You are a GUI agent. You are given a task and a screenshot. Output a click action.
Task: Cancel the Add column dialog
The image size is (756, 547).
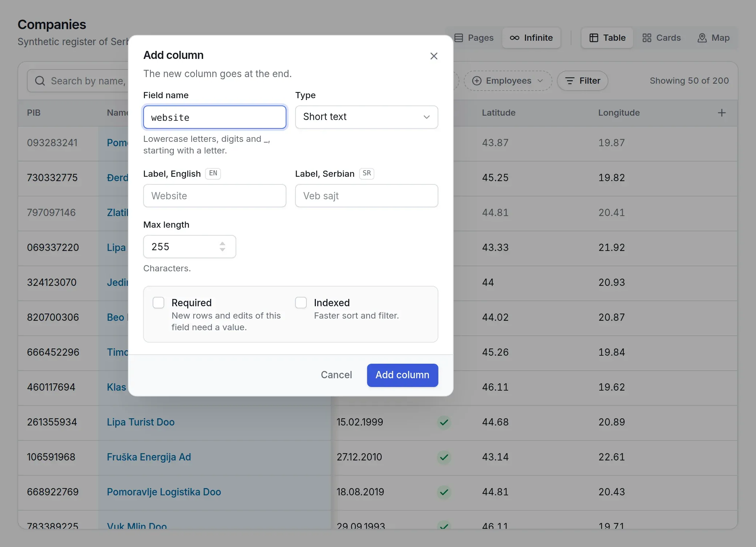click(336, 375)
